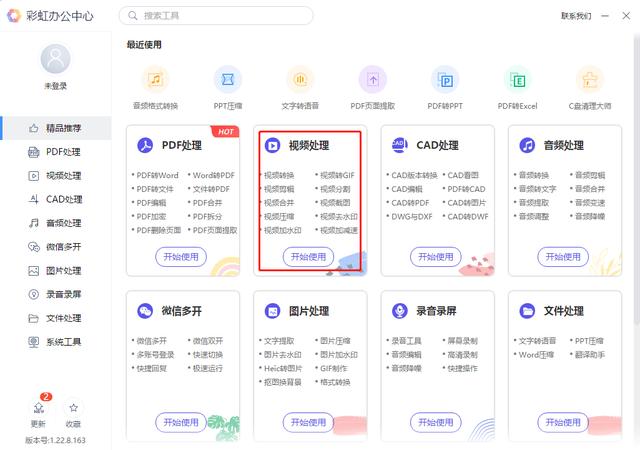Select 系统工具 in the sidebar
This screenshot has width=640, height=450.
[x=56, y=341]
